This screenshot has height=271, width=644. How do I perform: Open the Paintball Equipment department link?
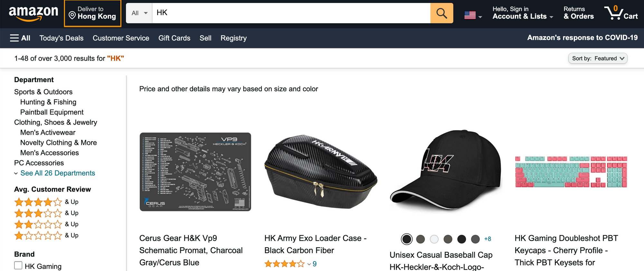[52, 112]
